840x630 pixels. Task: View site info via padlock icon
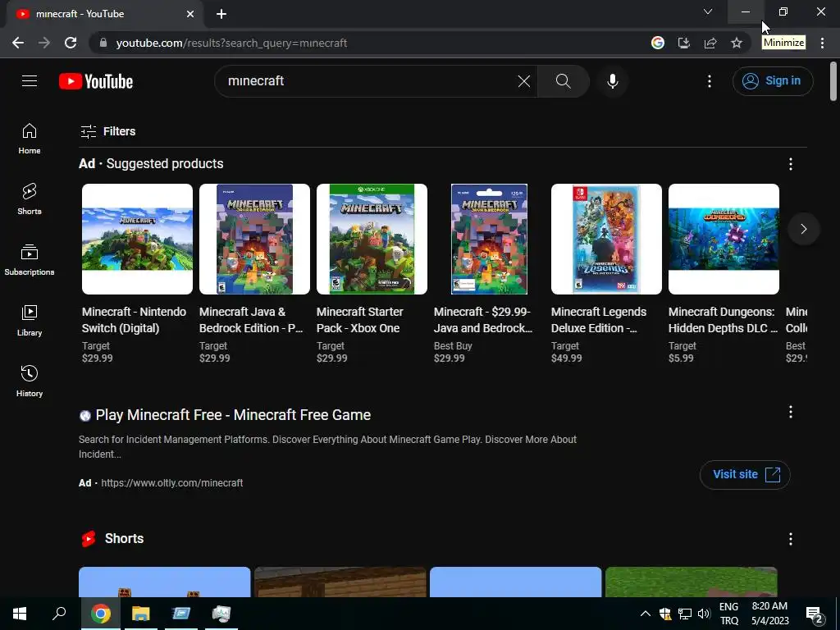[x=103, y=43]
